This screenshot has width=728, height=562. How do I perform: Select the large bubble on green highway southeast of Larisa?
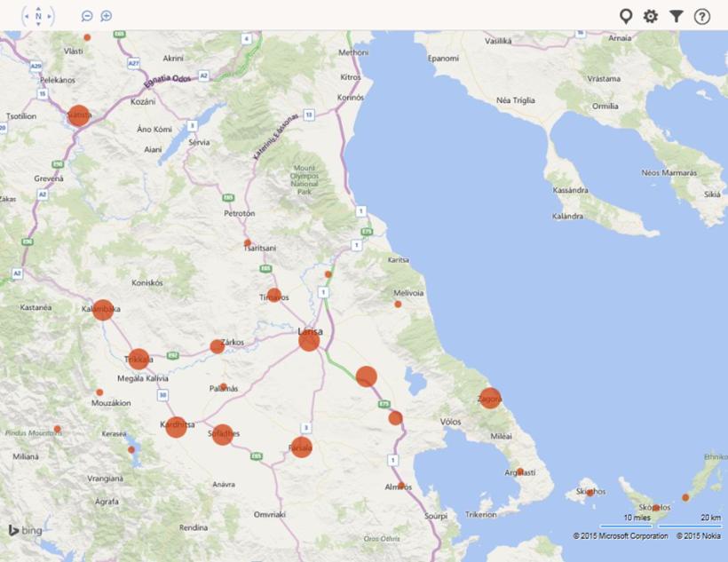[x=367, y=376]
